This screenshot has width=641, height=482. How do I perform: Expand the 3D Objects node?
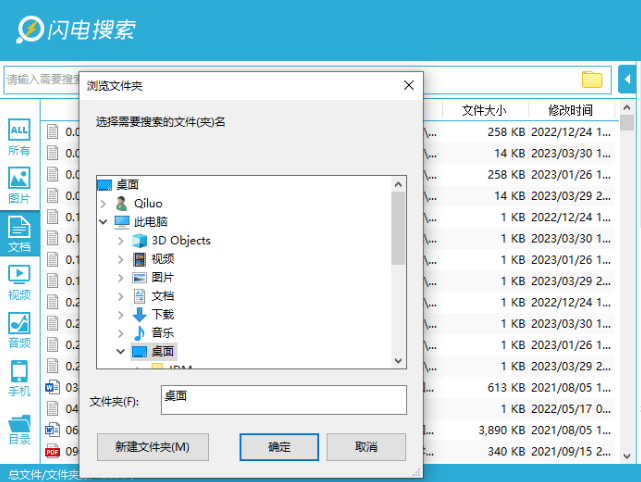(121, 240)
